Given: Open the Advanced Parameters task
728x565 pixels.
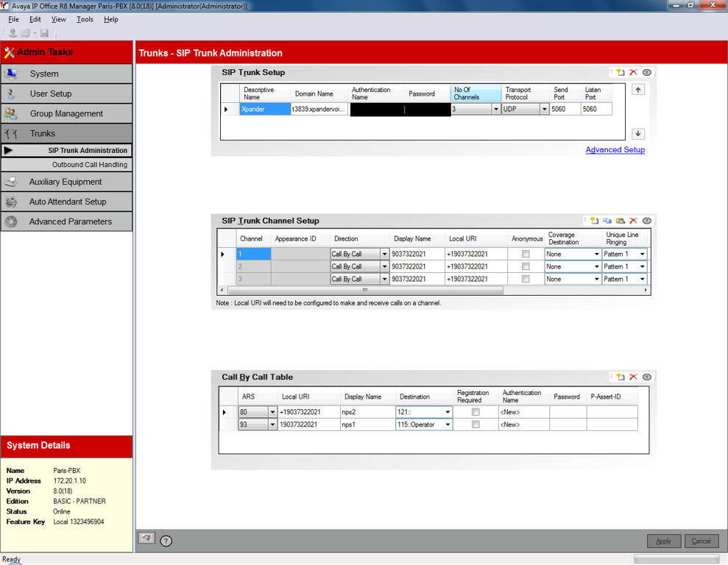Looking at the screenshot, I should click(x=66, y=221).
